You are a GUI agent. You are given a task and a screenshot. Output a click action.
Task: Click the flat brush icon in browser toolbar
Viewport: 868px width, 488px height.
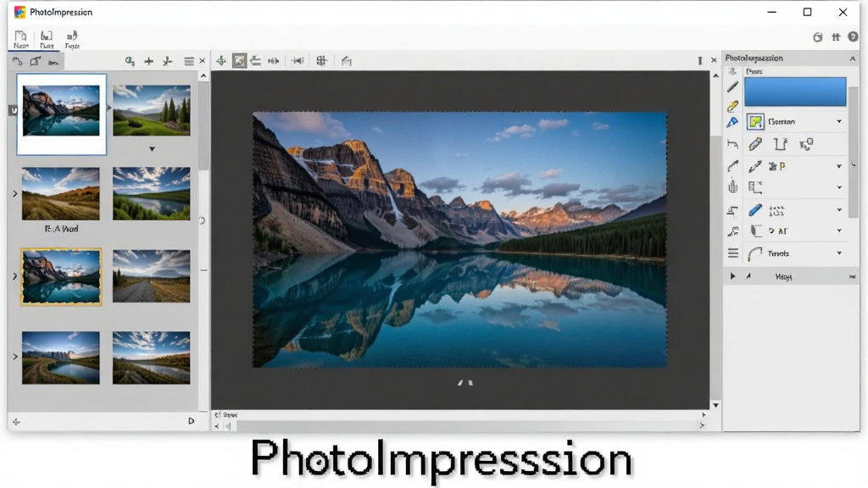click(x=53, y=62)
